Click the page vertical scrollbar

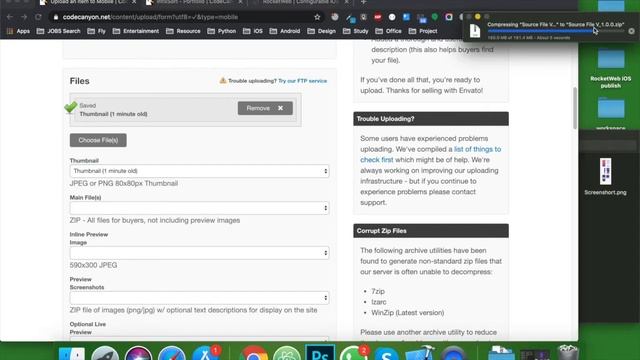(575, 108)
